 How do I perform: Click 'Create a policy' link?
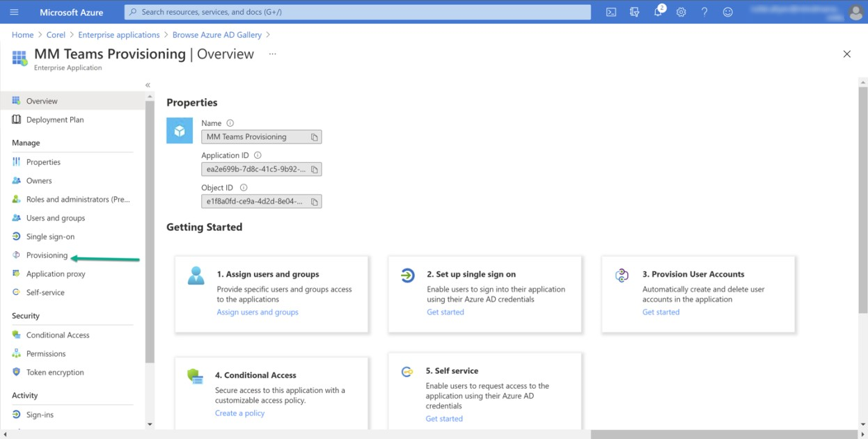click(239, 413)
